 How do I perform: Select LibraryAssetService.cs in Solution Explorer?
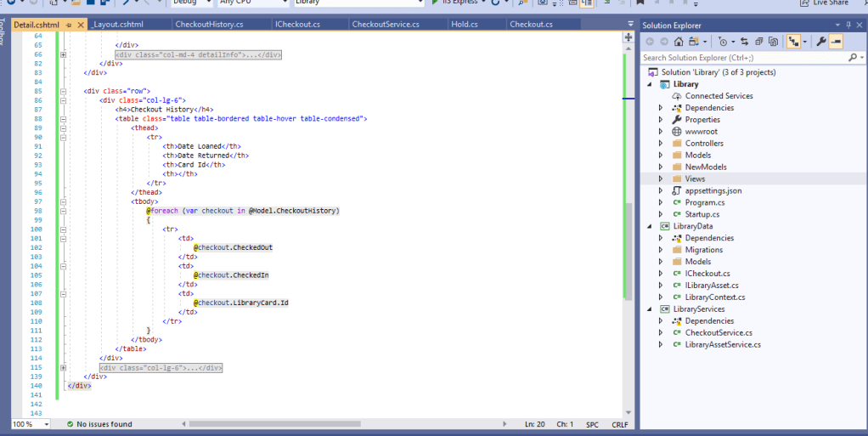tap(722, 344)
